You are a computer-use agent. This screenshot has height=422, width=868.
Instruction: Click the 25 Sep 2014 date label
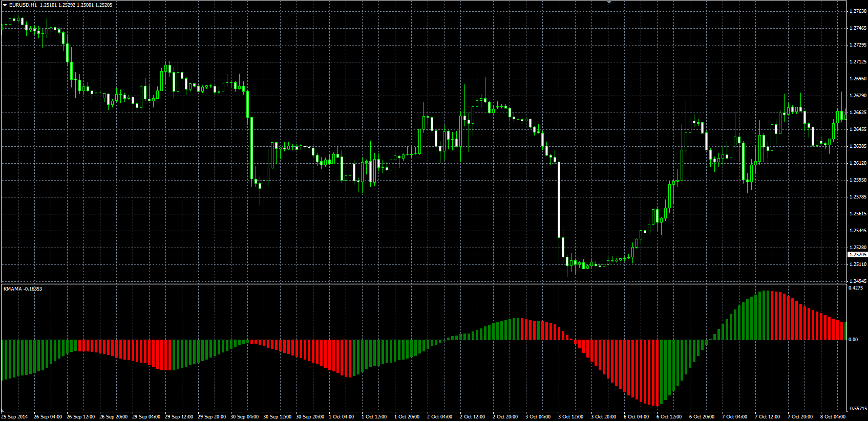pos(14,417)
